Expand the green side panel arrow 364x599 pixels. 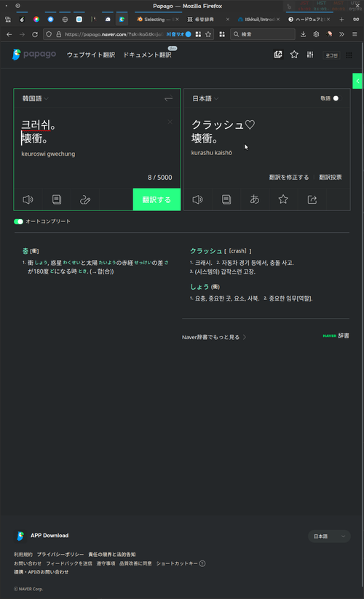click(357, 81)
